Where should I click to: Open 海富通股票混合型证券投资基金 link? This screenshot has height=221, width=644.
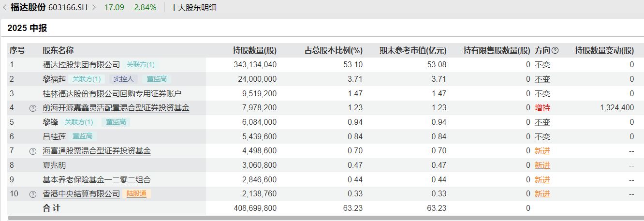pyautogui.click(x=97, y=151)
